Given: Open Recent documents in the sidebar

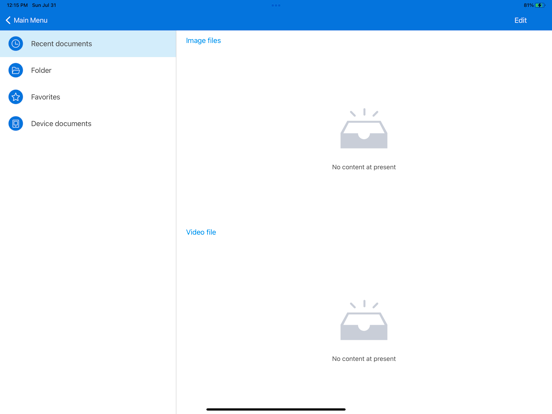Looking at the screenshot, I should click(88, 44).
